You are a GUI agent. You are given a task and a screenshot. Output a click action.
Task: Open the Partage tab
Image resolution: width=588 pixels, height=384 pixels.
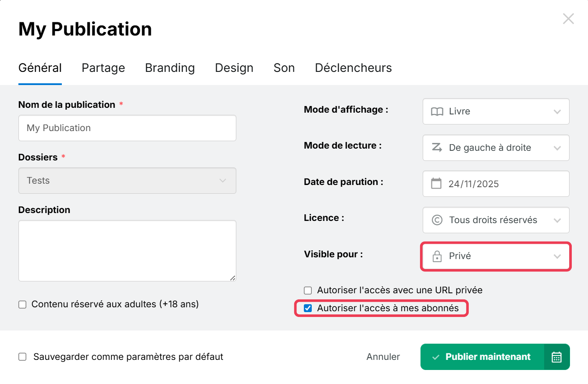pyautogui.click(x=103, y=68)
